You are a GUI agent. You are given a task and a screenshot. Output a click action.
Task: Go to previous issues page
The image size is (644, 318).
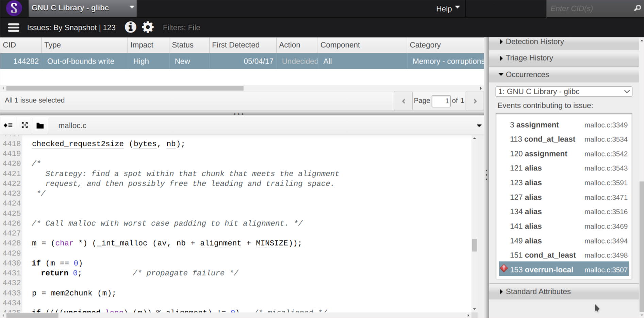point(403,101)
